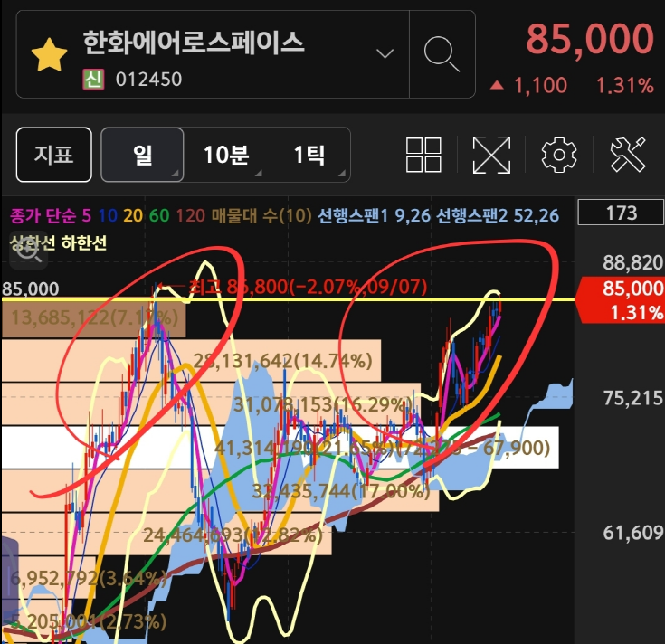Click the 5,205,001(2.73%) volume bar label
665x644 pixels.
pos(89,622)
